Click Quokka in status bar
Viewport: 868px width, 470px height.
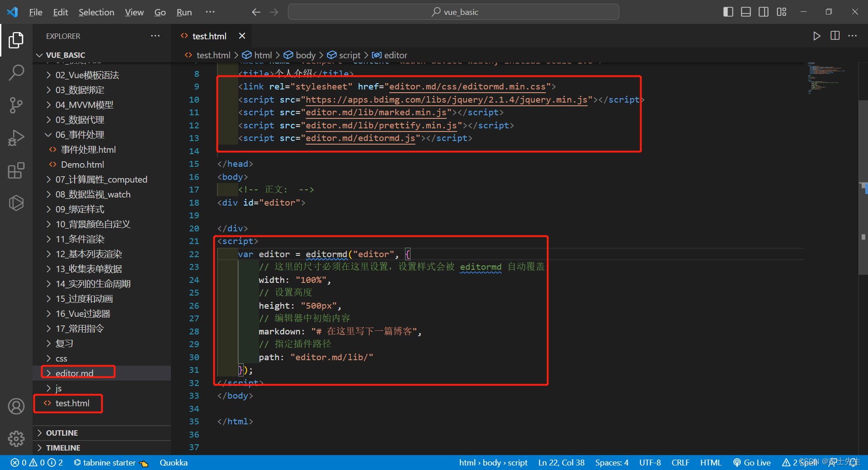174,462
